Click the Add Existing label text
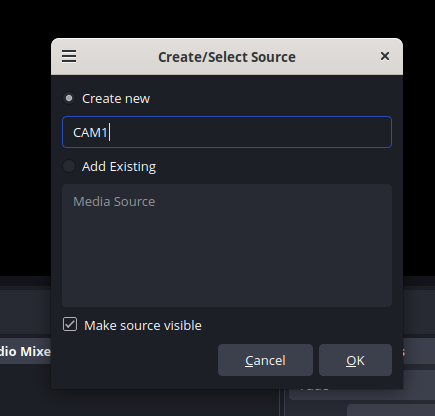Image resolution: width=435 pixels, height=416 pixels. tap(119, 166)
